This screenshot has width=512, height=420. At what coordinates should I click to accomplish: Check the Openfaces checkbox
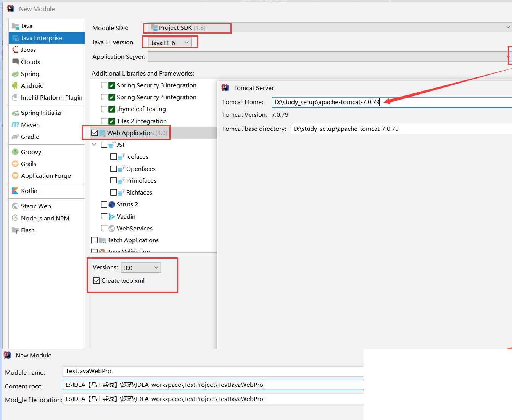point(113,169)
